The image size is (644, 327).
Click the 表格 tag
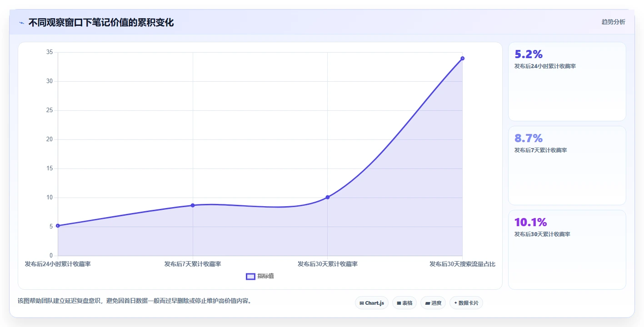coord(404,303)
